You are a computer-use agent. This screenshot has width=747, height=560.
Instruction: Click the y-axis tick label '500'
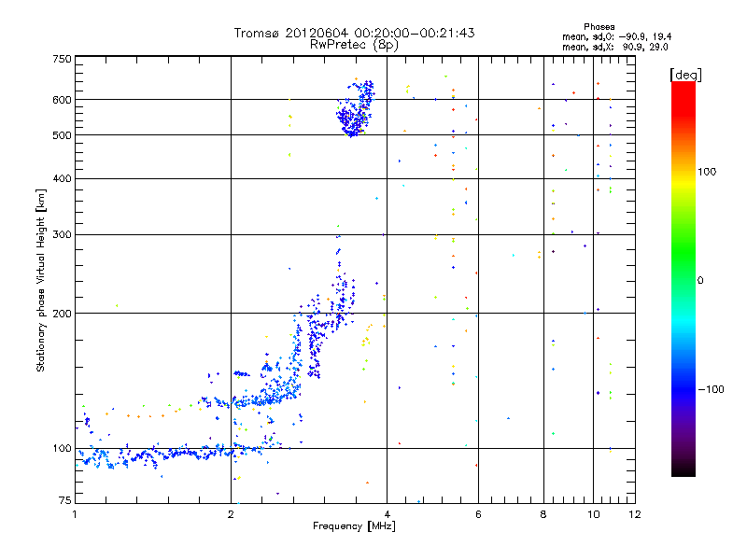point(62,135)
